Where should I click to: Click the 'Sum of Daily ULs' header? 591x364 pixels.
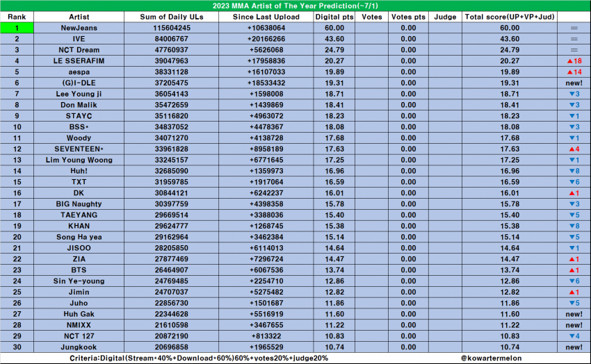pos(172,17)
